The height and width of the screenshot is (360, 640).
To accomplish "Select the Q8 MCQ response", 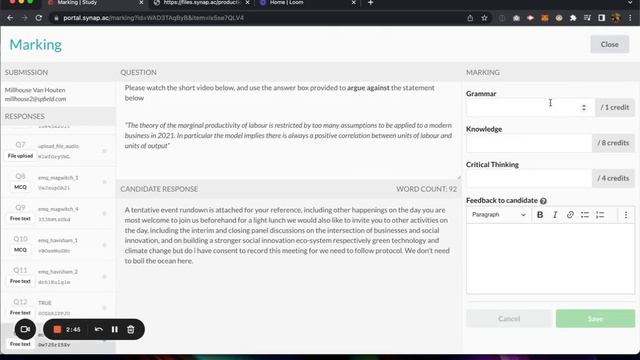I will 58,182.
